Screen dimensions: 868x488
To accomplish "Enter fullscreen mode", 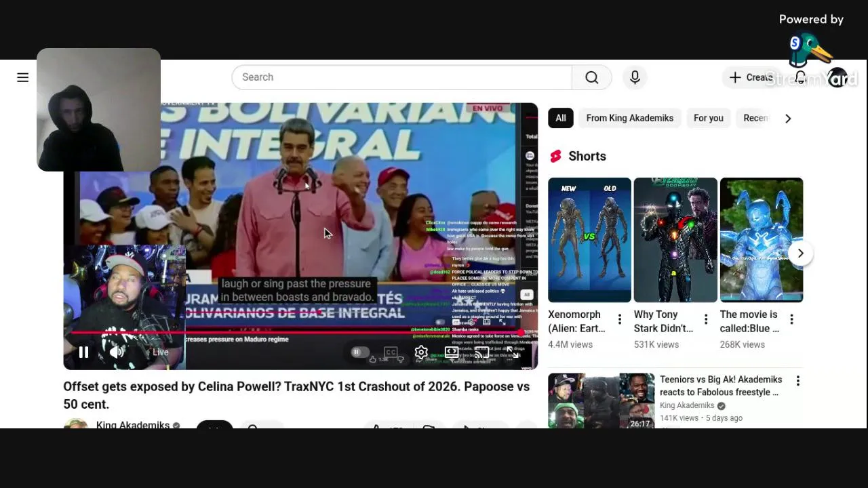I will coord(513,352).
